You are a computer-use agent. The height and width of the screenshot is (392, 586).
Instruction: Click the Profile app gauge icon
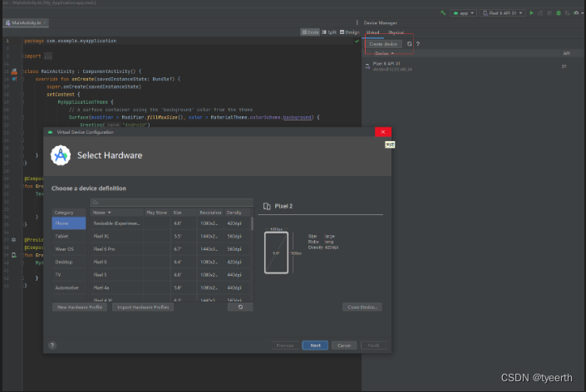click(576, 13)
